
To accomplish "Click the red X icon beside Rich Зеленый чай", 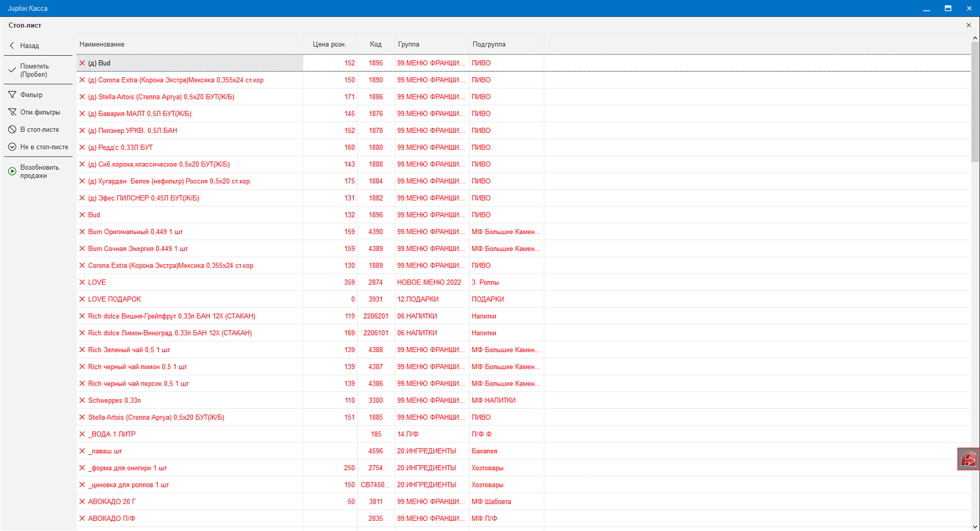I will pos(82,350).
